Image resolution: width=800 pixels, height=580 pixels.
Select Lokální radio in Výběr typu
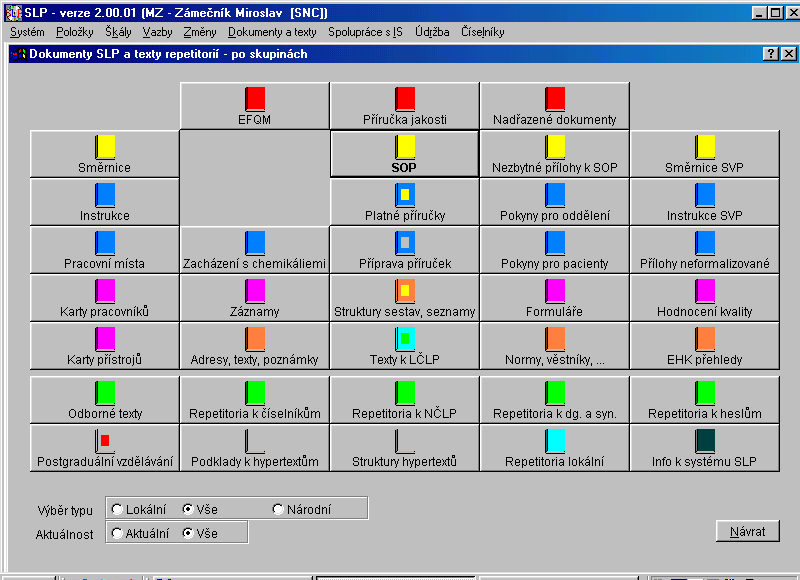click(x=117, y=509)
